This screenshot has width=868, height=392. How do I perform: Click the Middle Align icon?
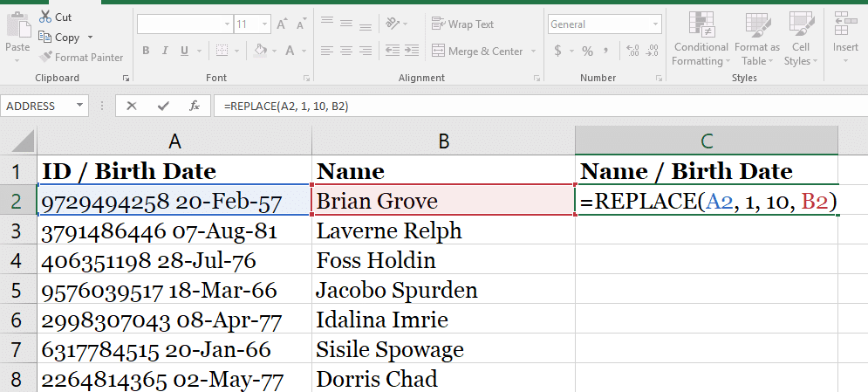(346, 24)
